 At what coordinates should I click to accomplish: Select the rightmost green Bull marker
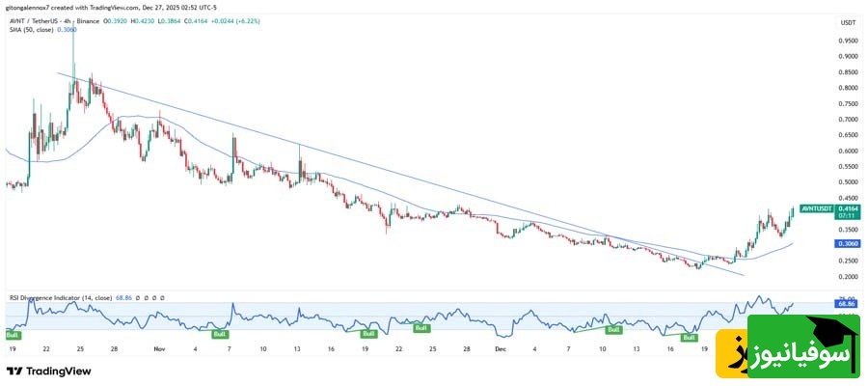pyautogui.click(x=689, y=338)
